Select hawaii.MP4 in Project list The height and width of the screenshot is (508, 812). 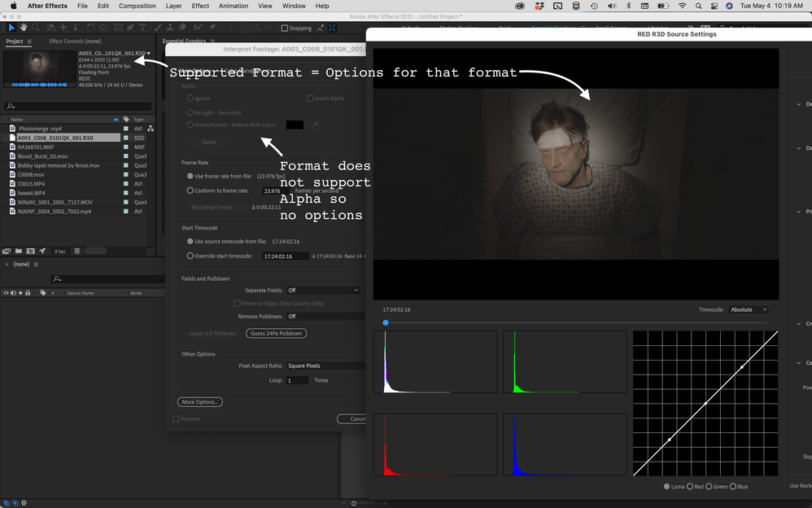[x=31, y=193]
